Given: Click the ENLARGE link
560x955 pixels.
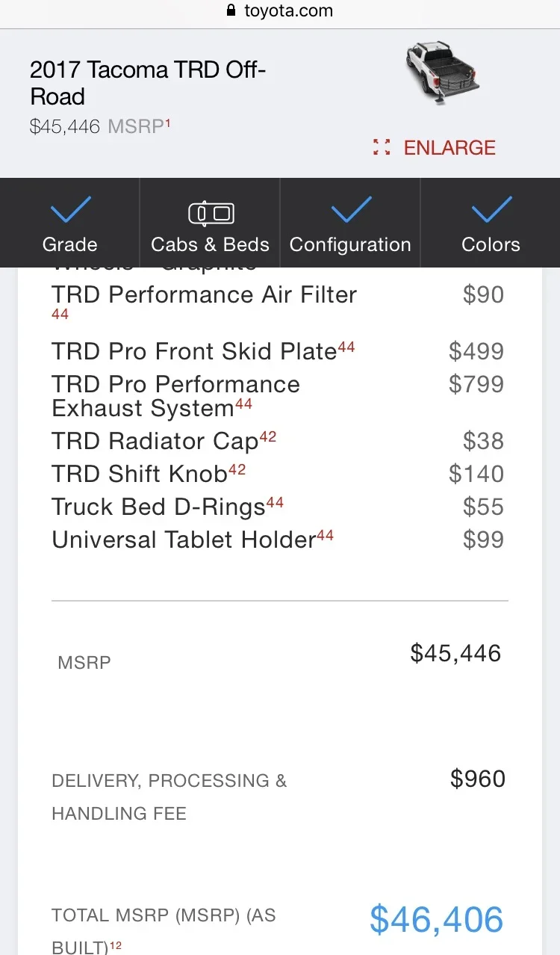Looking at the screenshot, I should tap(449, 147).
